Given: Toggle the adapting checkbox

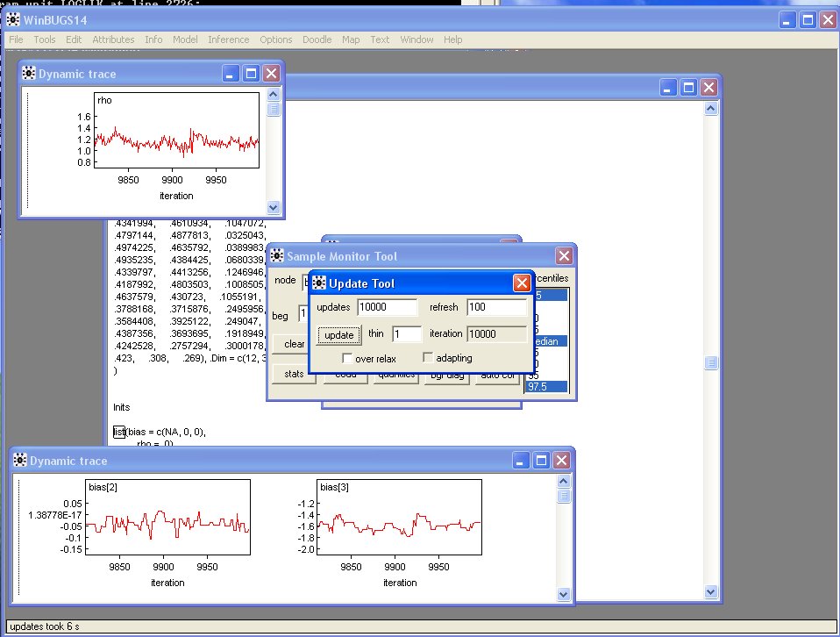Looking at the screenshot, I should coord(428,358).
